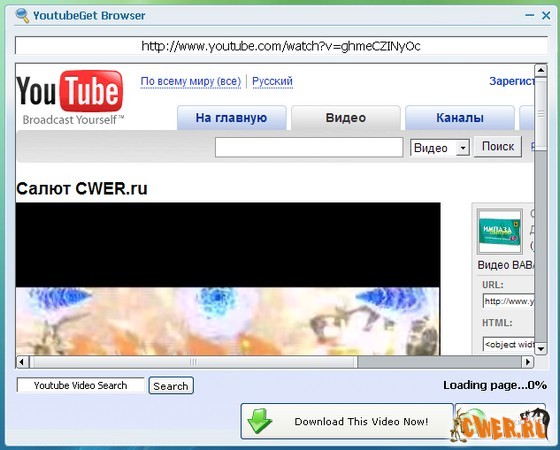Screen dimensions: 560x450
Task: Open the Видео search type dropdown
Action: (463, 148)
